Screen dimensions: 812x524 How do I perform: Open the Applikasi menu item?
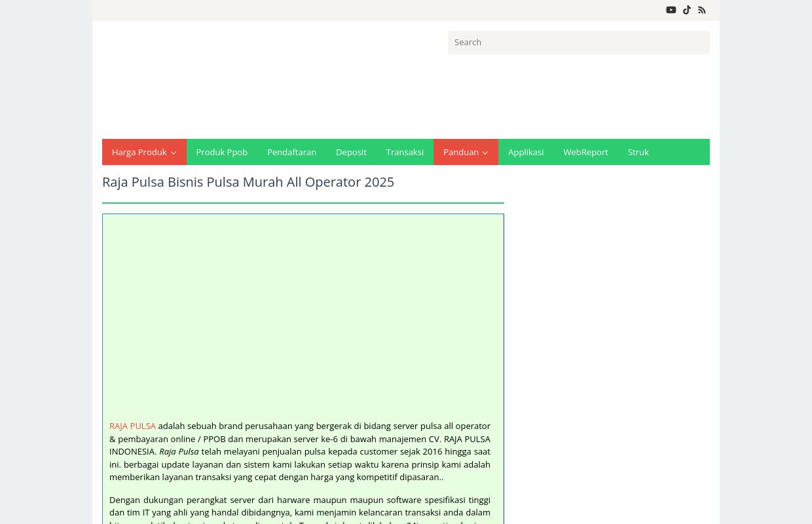tap(526, 152)
